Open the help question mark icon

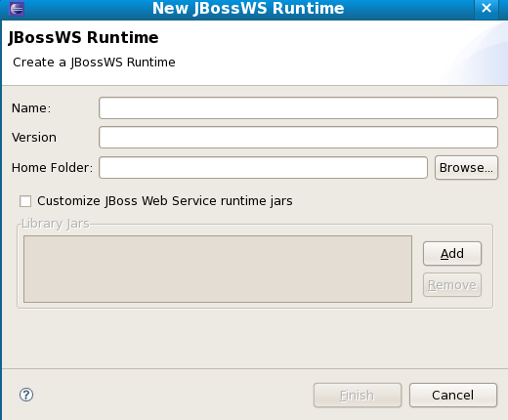pos(26,395)
